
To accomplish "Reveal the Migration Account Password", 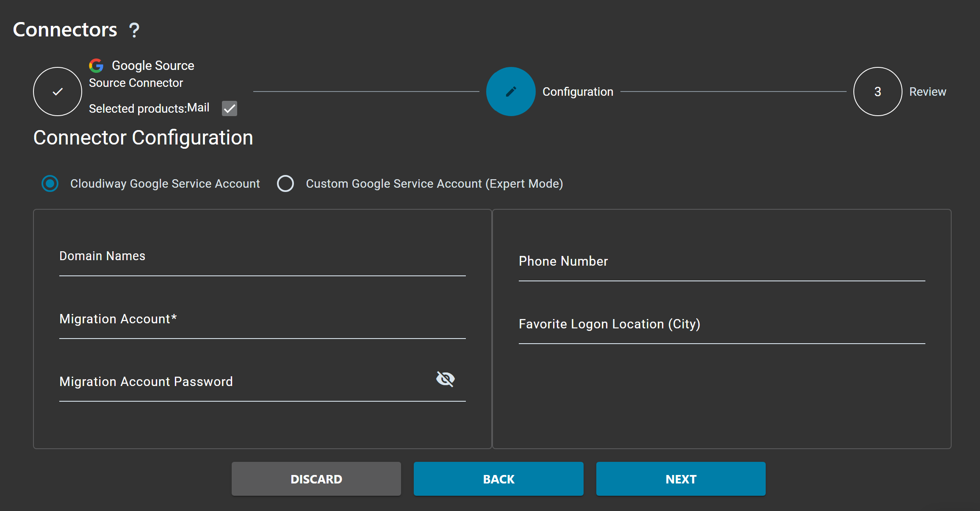I will click(x=446, y=379).
